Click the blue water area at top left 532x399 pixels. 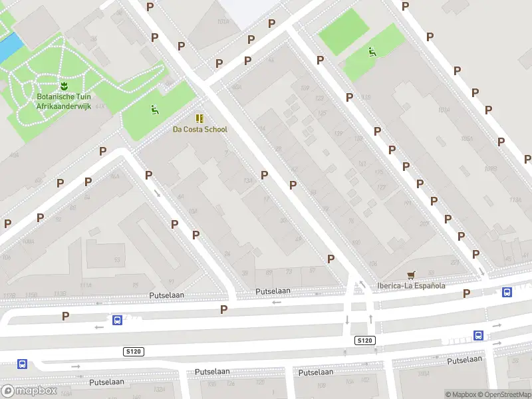coord(10,47)
